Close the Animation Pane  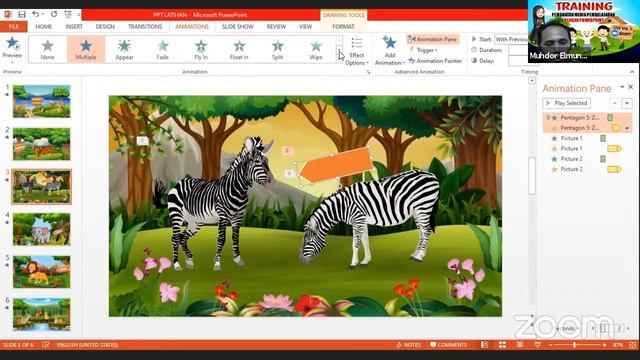pos(631,87)
